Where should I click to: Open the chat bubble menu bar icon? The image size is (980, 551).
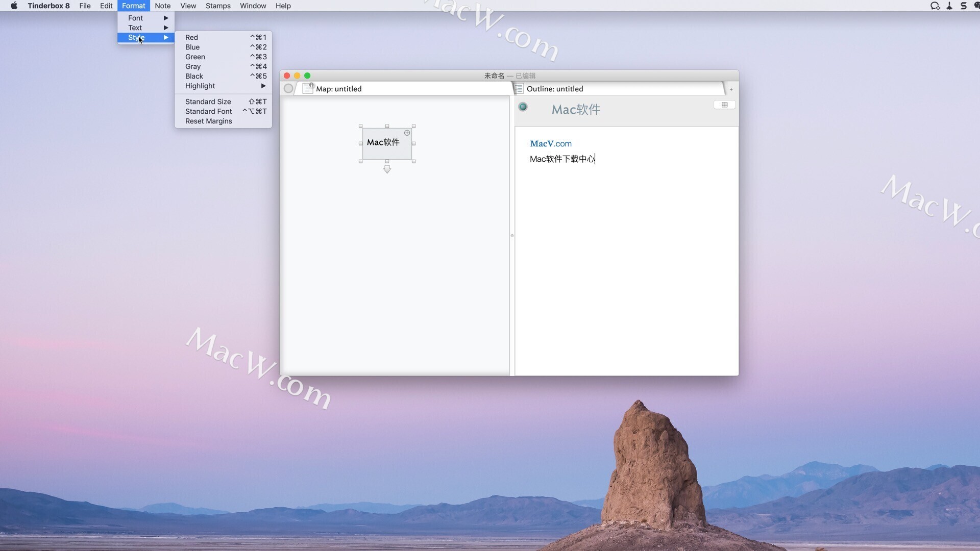(x=935, y=6)
